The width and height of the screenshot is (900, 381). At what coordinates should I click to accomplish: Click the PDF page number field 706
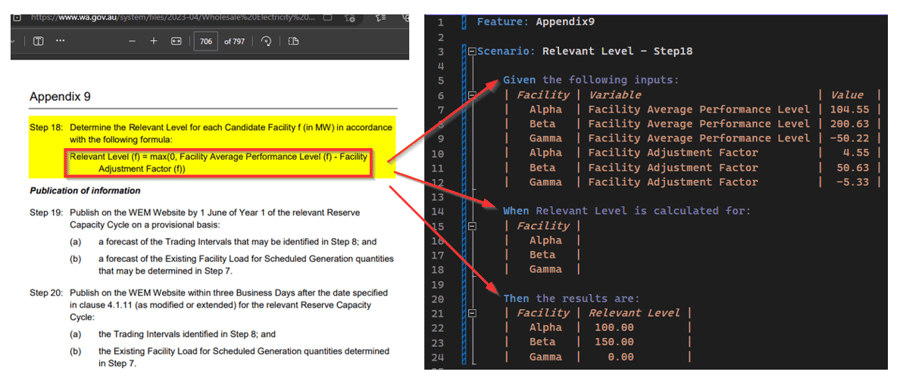(206, 41)
